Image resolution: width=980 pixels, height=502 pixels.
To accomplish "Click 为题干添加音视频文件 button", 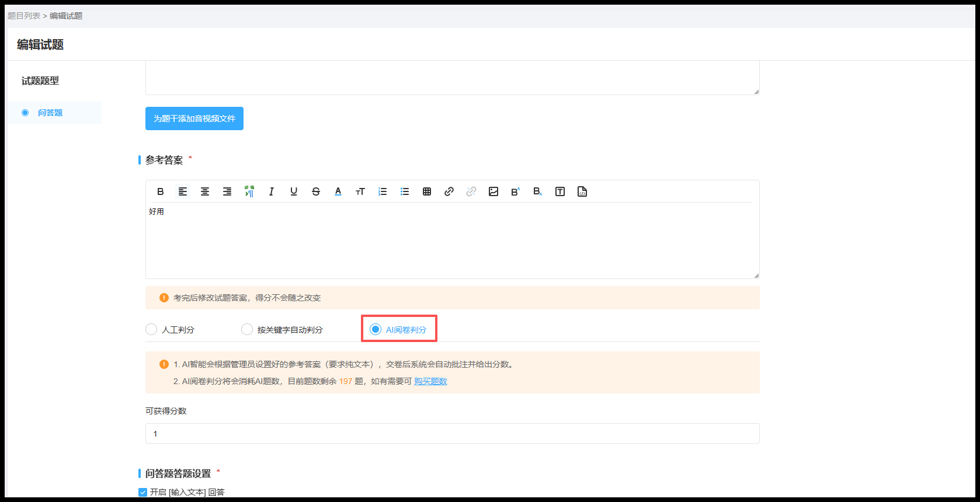I will coord(194,118).
